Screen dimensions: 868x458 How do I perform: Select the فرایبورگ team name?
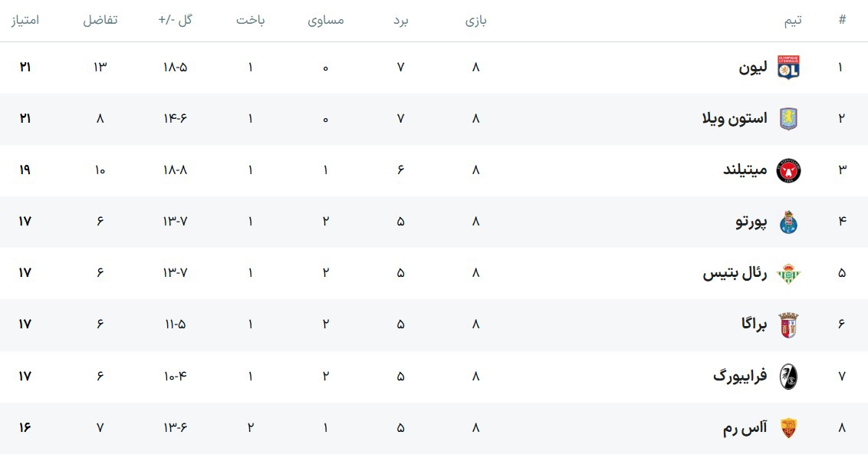739,376
